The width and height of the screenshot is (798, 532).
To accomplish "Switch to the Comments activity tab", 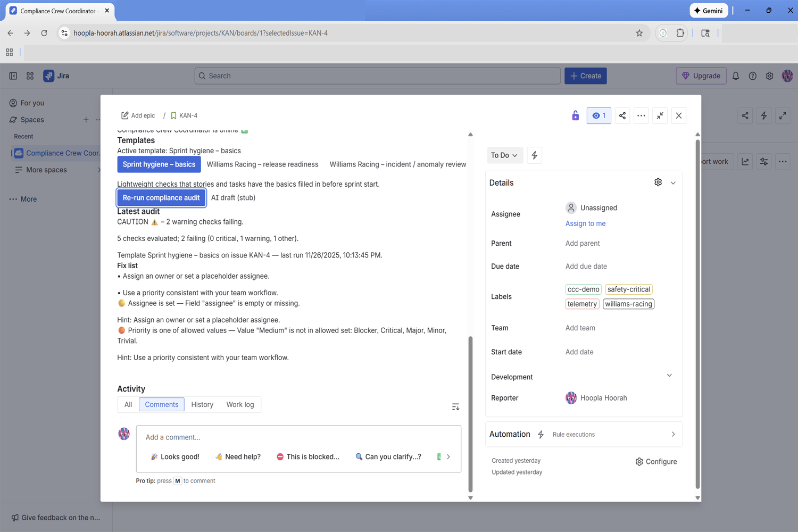I will point(162,404).
